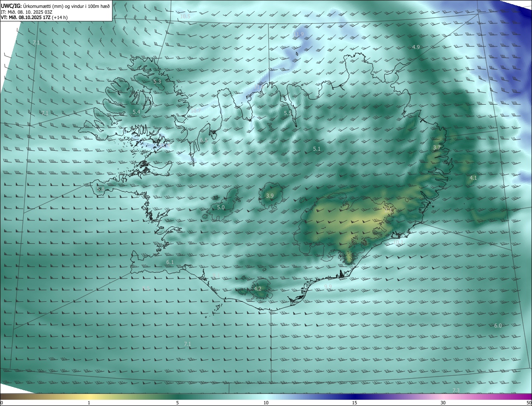The image size is (532, 406).
Task: Click the 1 tick label on the color scale
Action: [89, 403]
